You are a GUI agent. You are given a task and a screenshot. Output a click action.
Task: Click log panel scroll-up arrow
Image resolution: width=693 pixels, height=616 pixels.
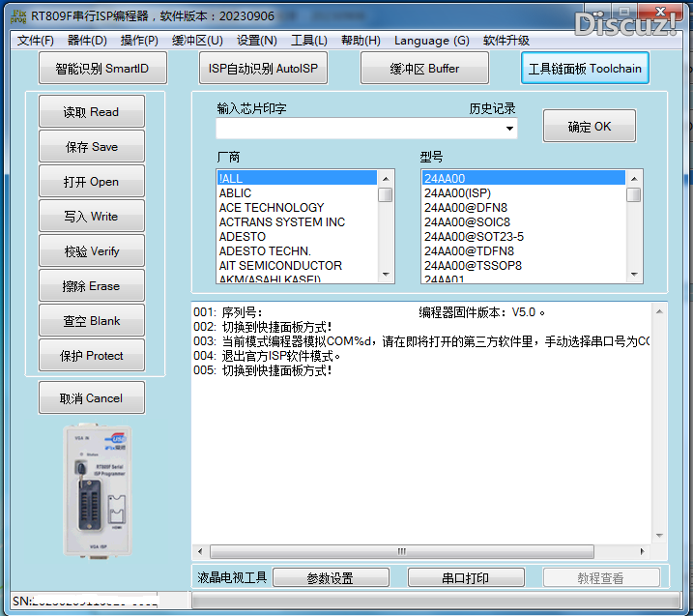[x=659, y=311]
